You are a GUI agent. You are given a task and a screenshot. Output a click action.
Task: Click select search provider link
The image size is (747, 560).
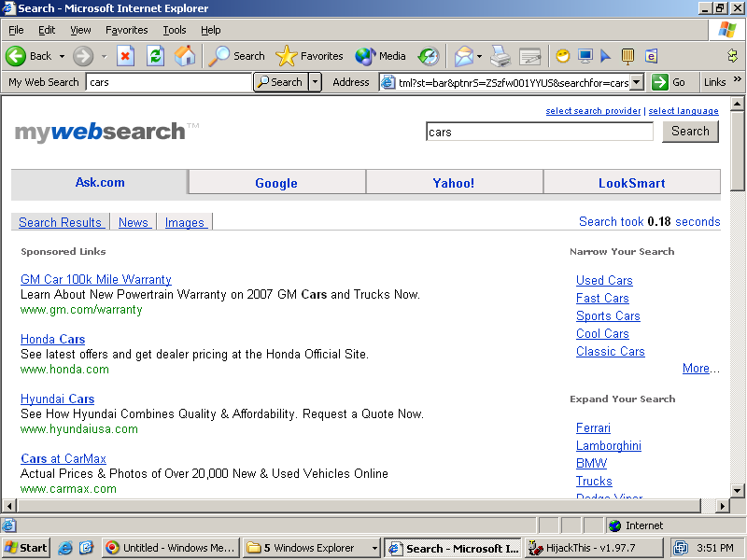pyautogui.click(x=593, y=110)
